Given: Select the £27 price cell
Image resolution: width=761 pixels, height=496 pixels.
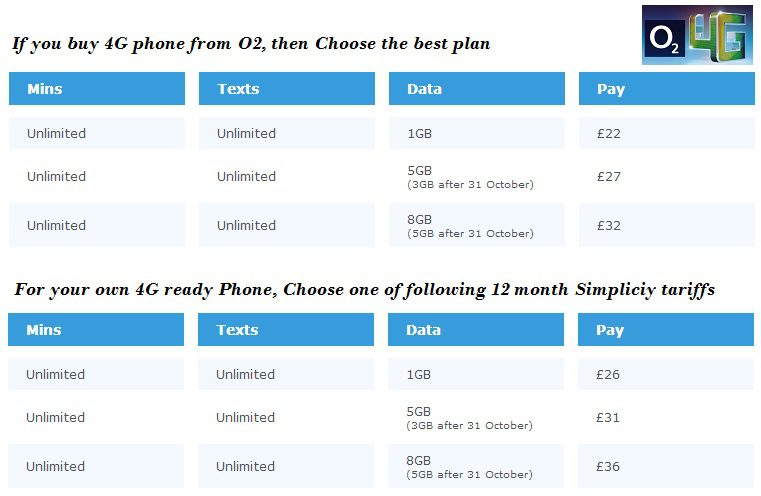Looking at the screenshot, I should [666, 176].
